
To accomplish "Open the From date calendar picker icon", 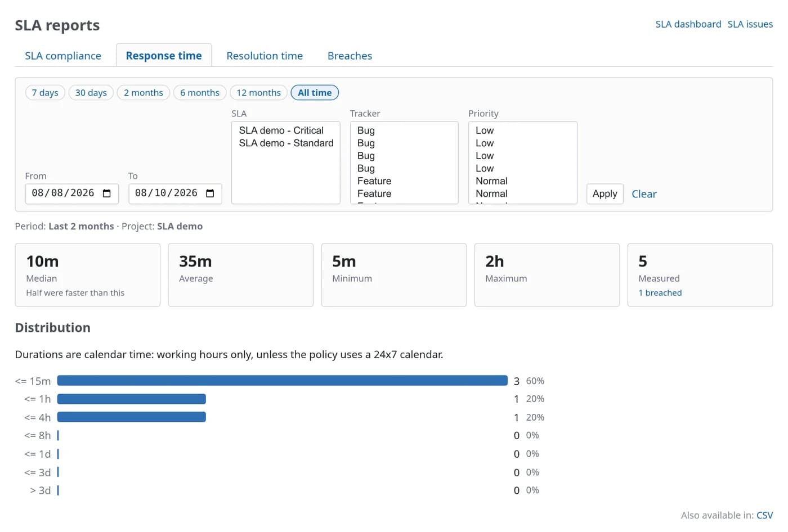I will 107,193.
